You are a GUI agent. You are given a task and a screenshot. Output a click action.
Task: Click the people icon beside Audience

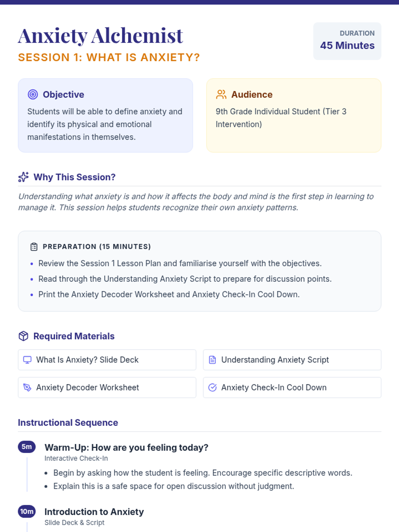pos(221,94)
